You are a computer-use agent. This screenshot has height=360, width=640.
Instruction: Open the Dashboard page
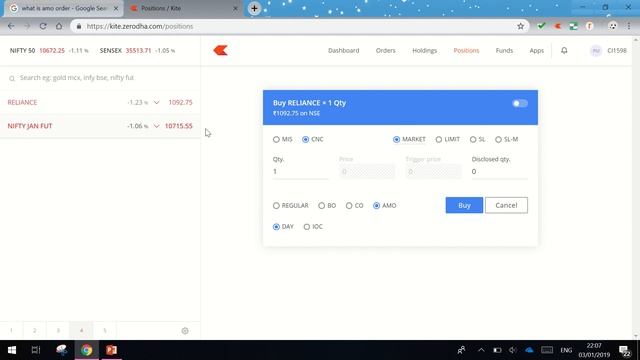(344, 51)
